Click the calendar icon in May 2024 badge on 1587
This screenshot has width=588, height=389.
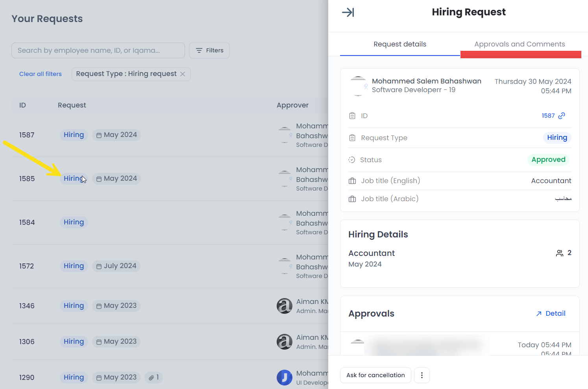[x=99, y=135]
